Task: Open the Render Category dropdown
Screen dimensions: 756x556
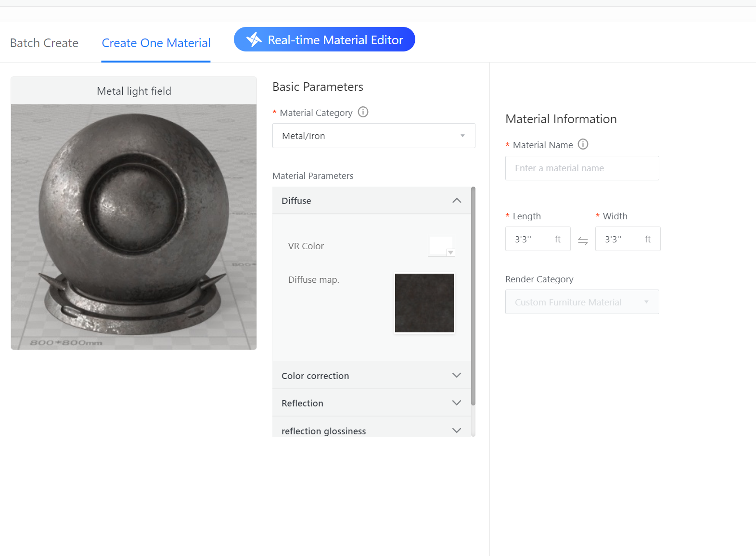Action: click(x=582, y=302)
